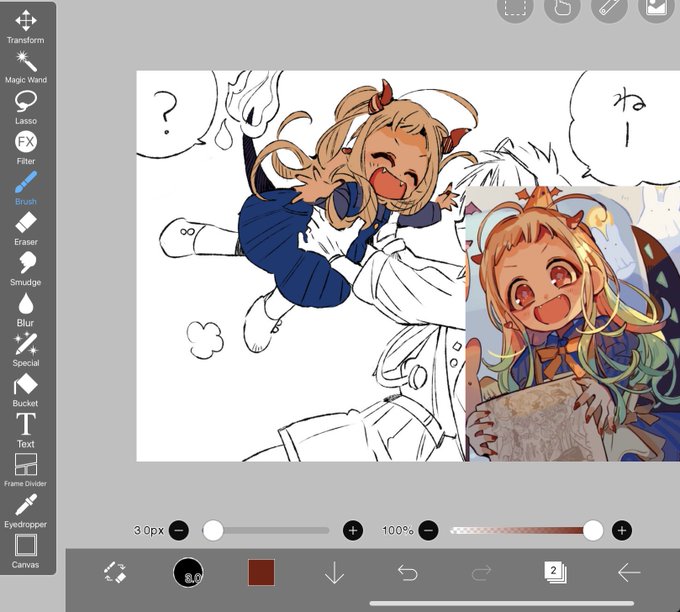
Task: Switch between brush and eraser icon
Action: (115, 573)
